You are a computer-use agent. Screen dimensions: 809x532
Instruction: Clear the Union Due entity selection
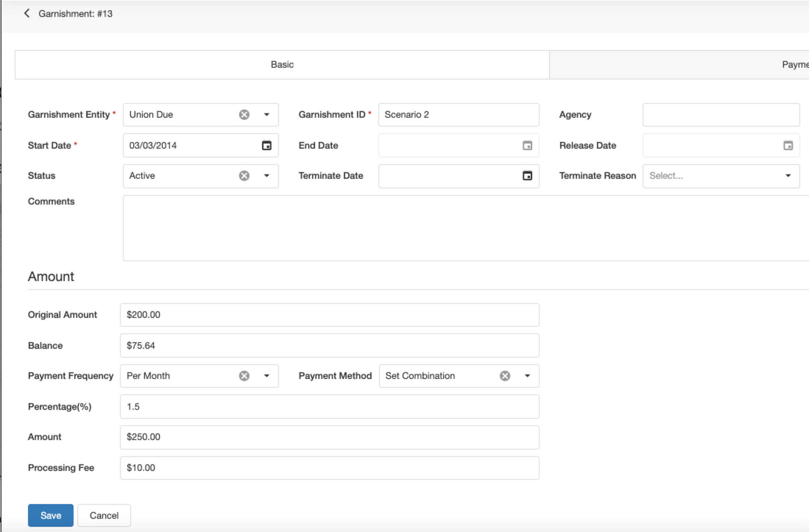coord(244,115)
